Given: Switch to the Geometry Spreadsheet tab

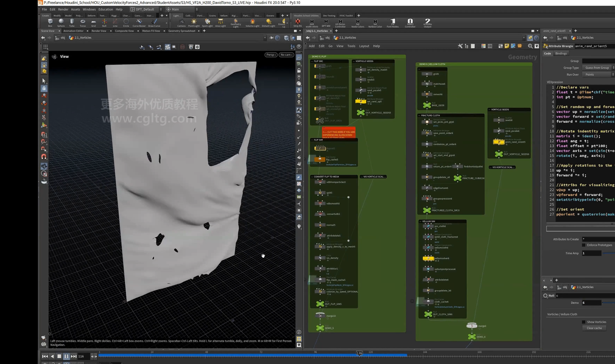Looking at the screenshot, I should pos(182,31).
